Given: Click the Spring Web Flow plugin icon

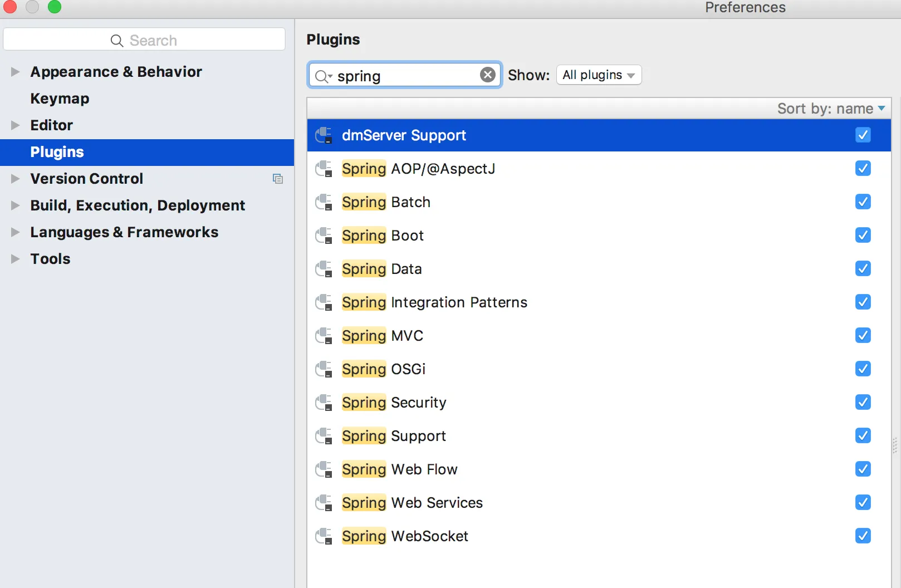Looking at the screenshot, I should [x=324, y=469].
